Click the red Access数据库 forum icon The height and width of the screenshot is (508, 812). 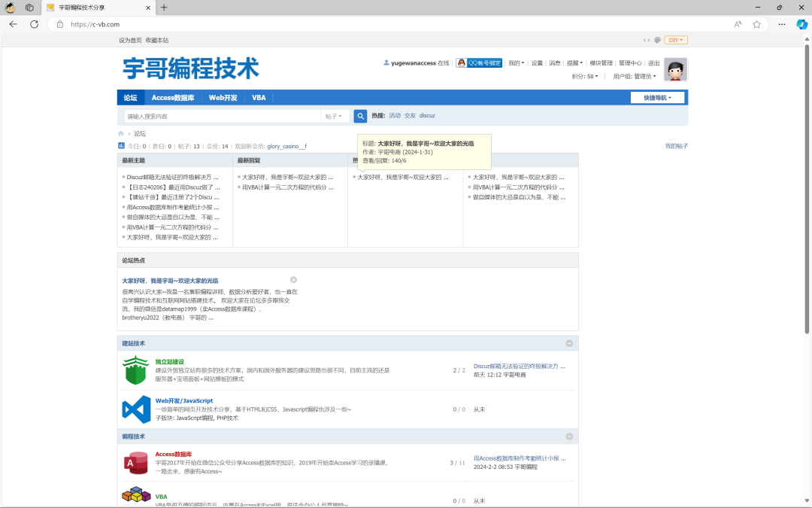click(136, 462)
